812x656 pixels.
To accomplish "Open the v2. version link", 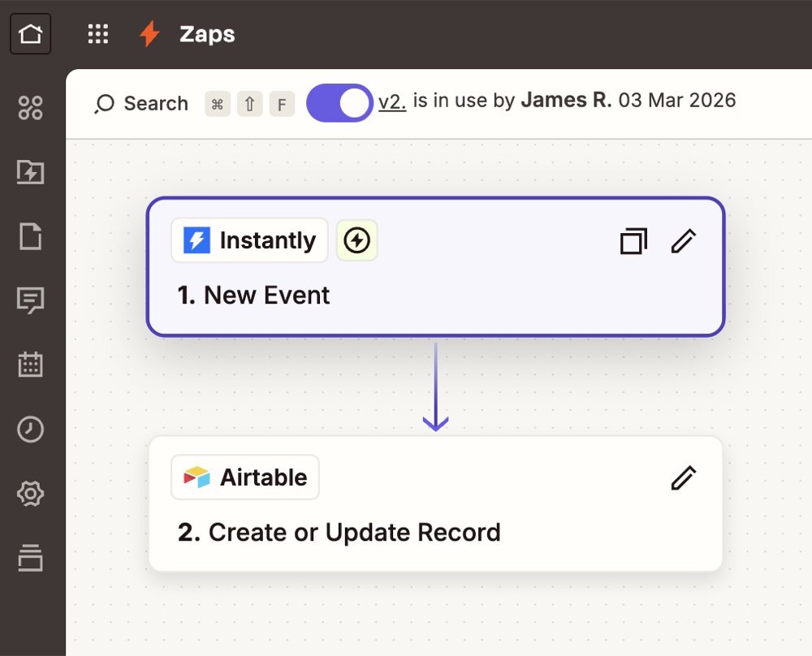I will 392,101.
